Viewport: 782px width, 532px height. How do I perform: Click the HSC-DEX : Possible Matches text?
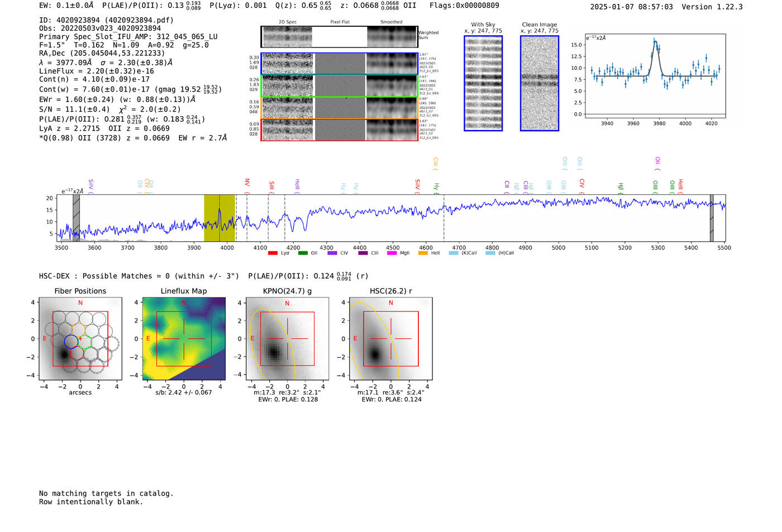139,276
